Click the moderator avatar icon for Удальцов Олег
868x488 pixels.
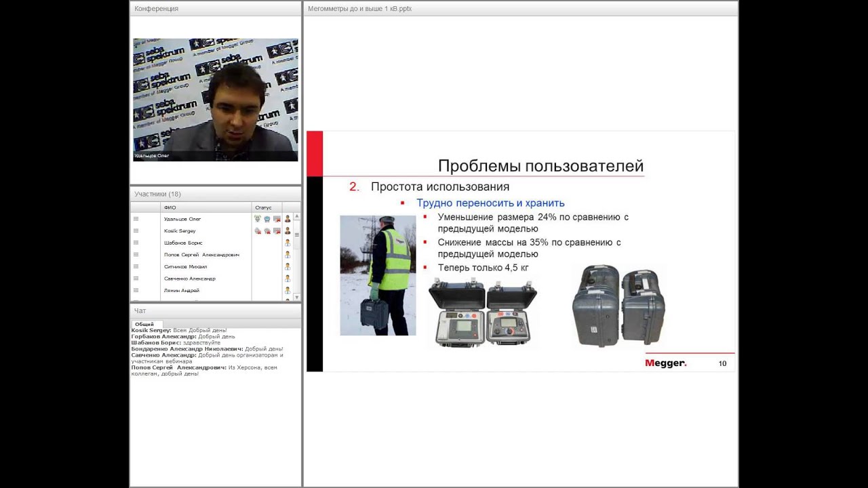(288, 219)
